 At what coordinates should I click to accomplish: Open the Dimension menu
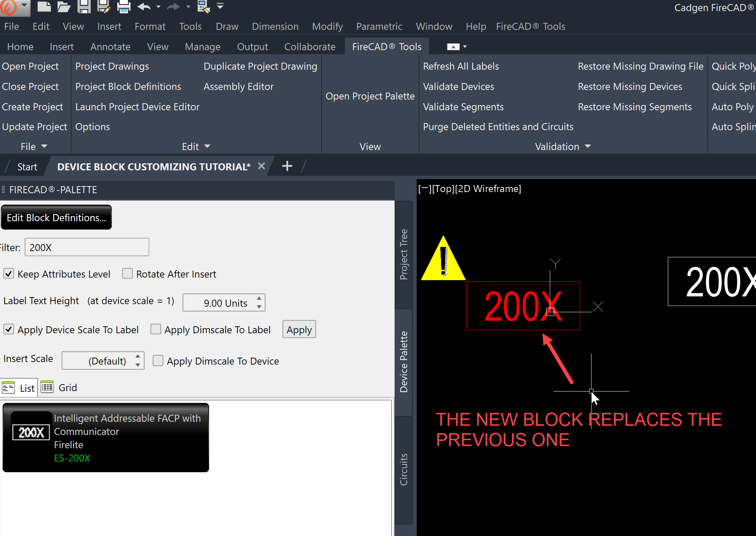pyautogui.click(x=275, y=27)
